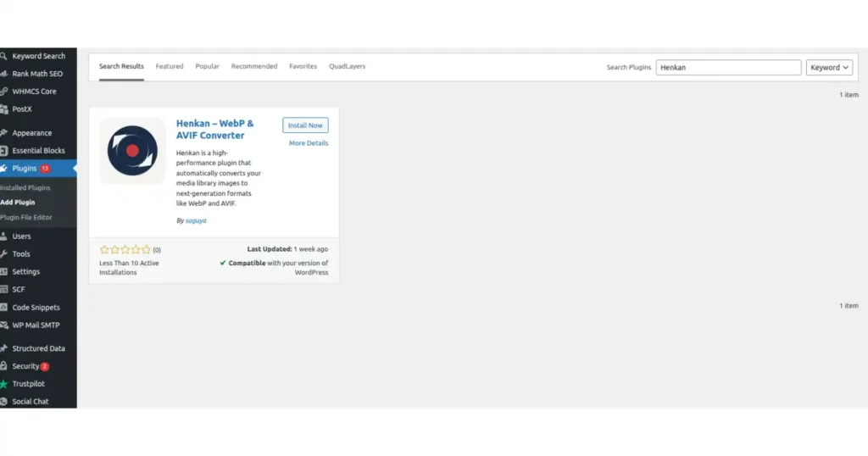
Task: Open WP Mail SMTP menu label
Action: click(36, 325)
